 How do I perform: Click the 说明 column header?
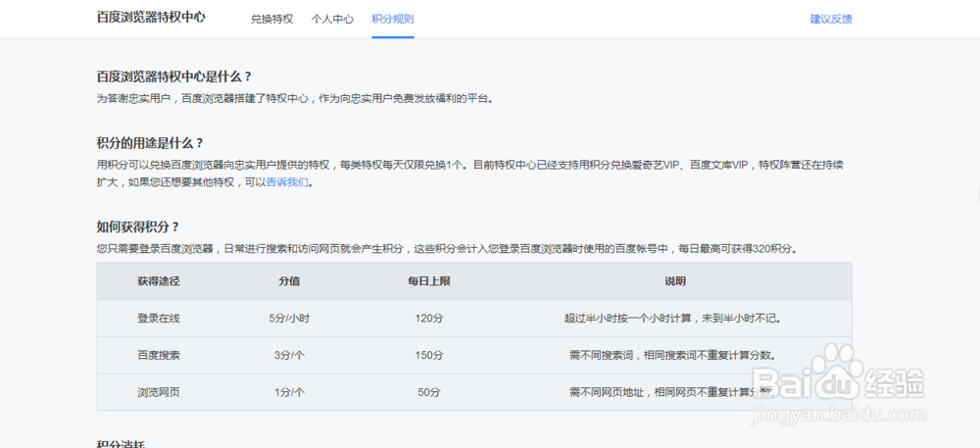(x=675, y=281)
